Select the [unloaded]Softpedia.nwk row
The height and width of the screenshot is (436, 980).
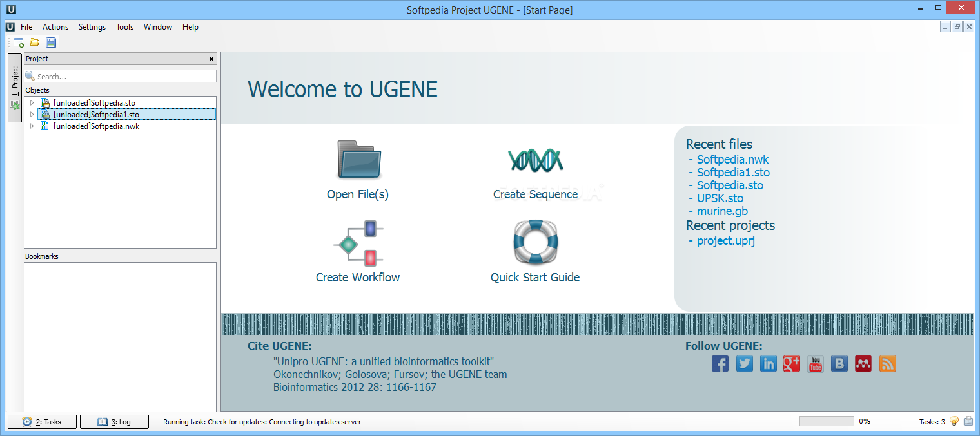pyautogui.click(x=120, y=126)
